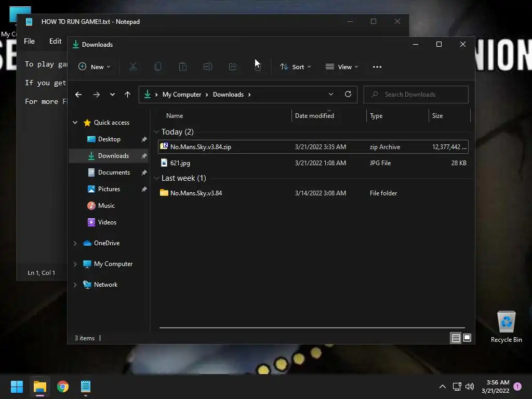Go back with the left arrow button
This screenshot has height=399, width=532.
click(x=78, y=95)
